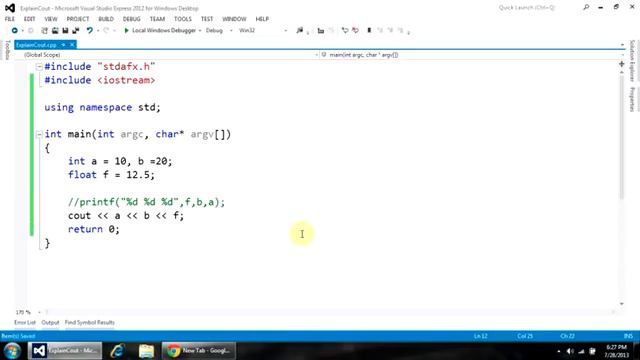Open the EDIT menu
640x360 pixels.
pos(29,19)
